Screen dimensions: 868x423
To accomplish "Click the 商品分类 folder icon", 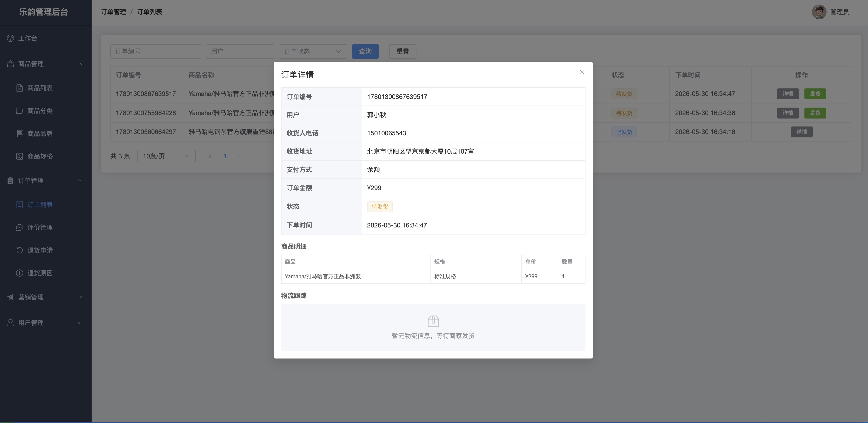I will point(20,111).
